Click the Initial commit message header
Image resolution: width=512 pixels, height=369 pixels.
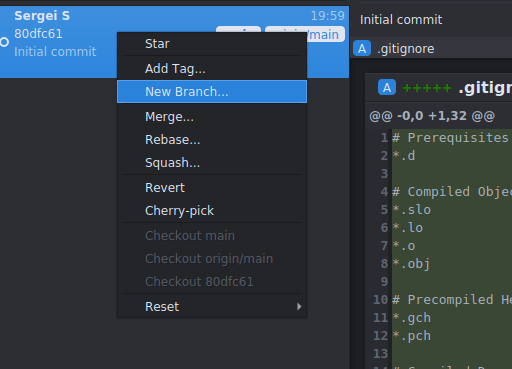401,20
